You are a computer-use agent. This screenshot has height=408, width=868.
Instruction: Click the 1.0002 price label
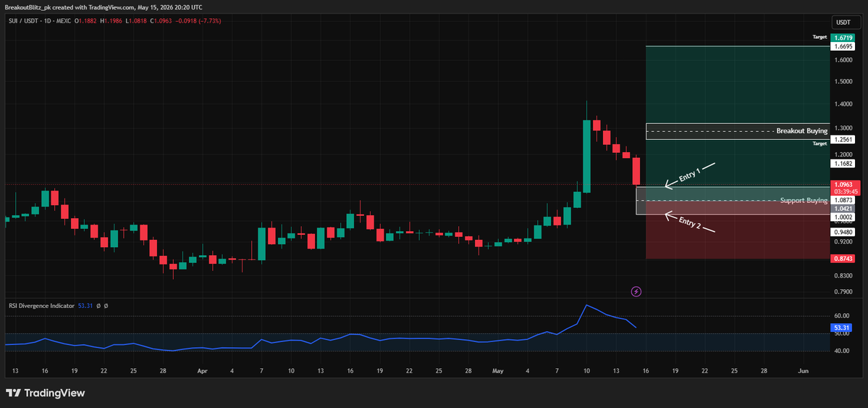pyautogui.click(x=843, y=217)
